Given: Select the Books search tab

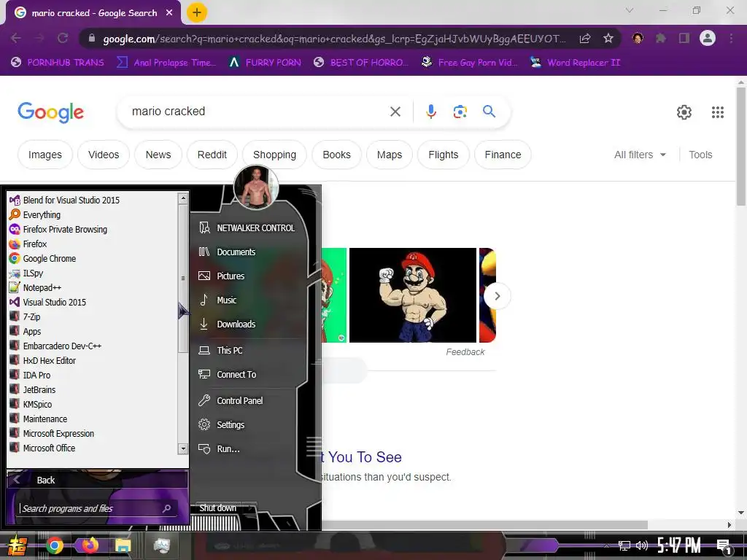Looking at the screenshot, I should tap(336, 155).
